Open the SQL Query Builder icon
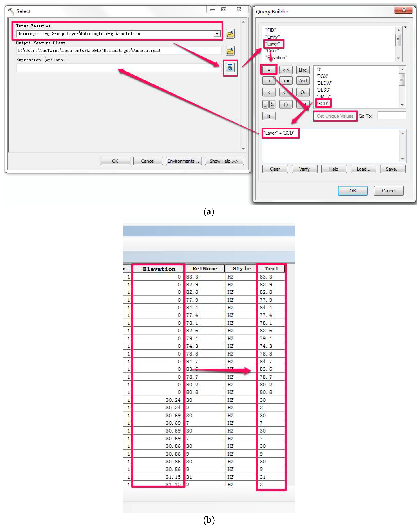The height and width of the screenshot is (527, 420). [230, 68]
